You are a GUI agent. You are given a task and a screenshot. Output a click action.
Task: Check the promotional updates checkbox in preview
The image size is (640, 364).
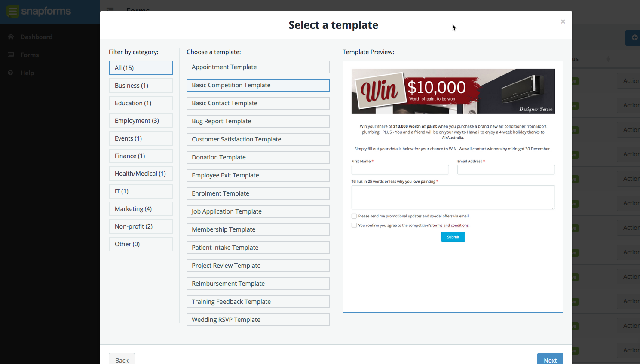354,216
